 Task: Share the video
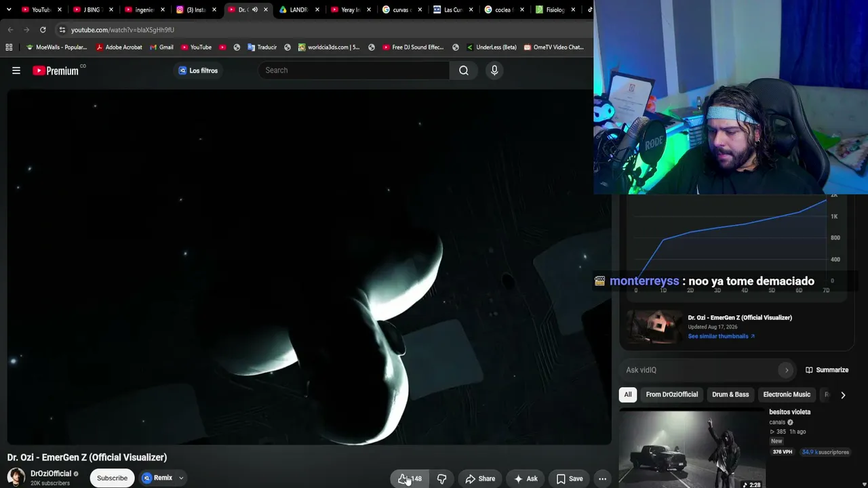pyautogui.click(x=480, y=479)
